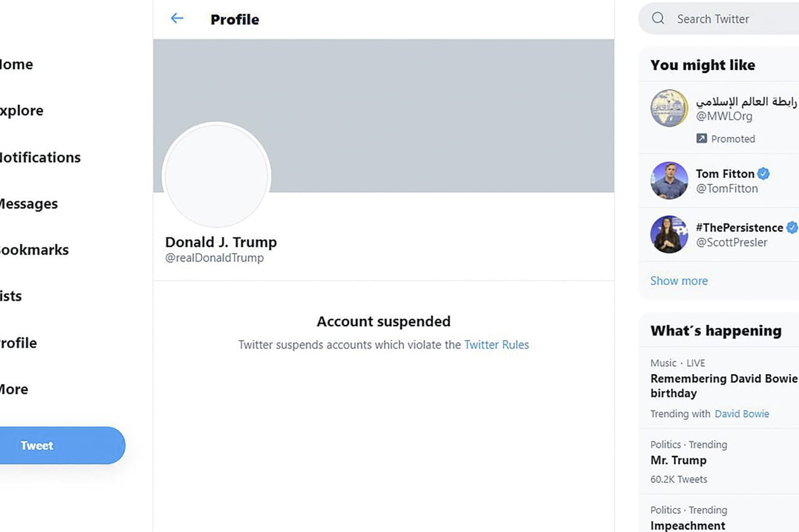Open the Impeachment trending topic
The height and width of the screenshot is (532, 799).
687,526
